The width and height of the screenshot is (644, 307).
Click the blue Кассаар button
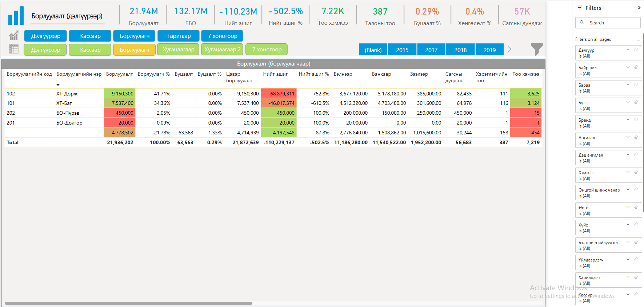90,36
